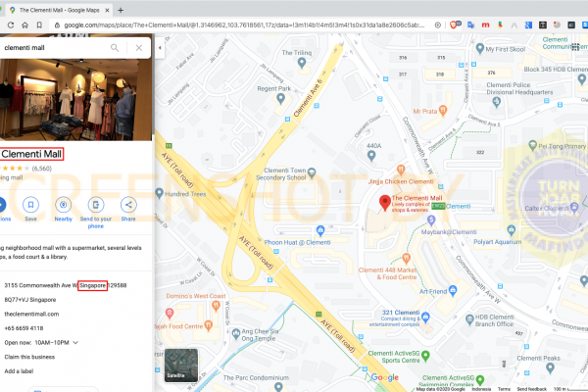
Task: Click Art Friend map marker
Action: [x=453, y=290]
